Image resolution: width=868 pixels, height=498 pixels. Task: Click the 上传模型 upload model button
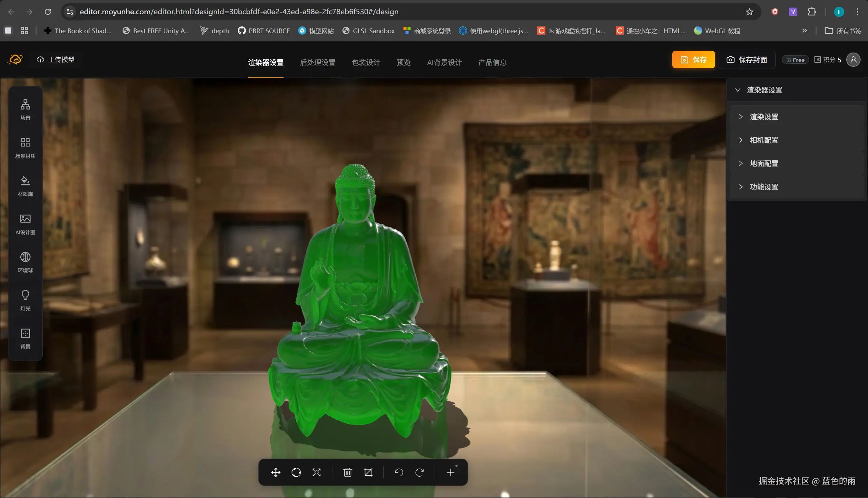[56, 60]
